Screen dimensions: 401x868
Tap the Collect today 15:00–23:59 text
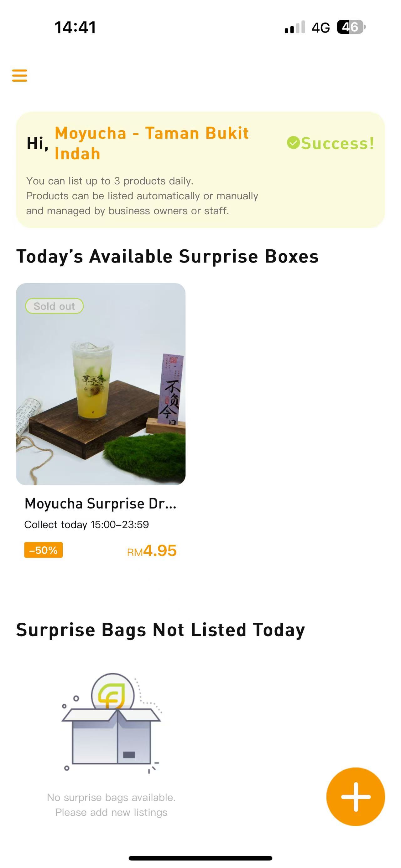(86, 525)
